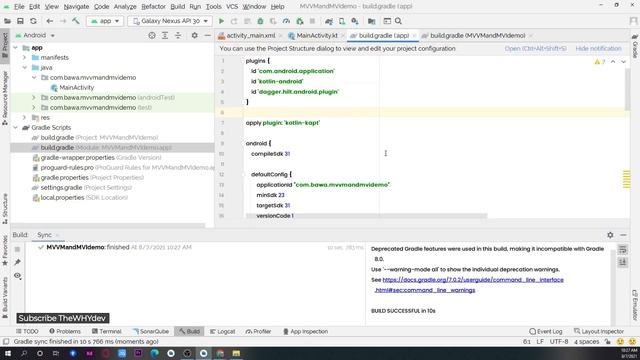Open the AVD Manager device icon
Viewport: 640px width, 360px height.
pos(342,21)
